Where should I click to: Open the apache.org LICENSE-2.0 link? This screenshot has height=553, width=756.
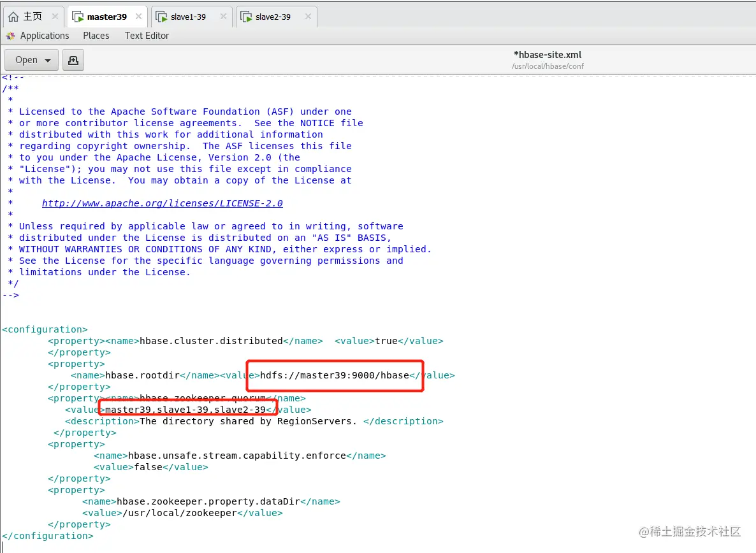[x=162, y=203]
